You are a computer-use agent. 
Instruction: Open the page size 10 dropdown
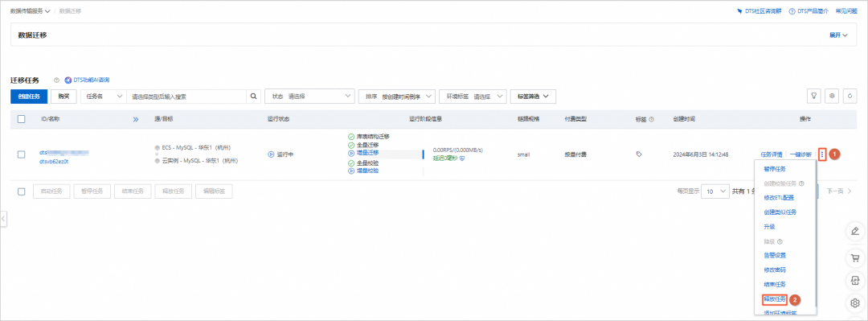pyautogui.click(x=716, y=191)
